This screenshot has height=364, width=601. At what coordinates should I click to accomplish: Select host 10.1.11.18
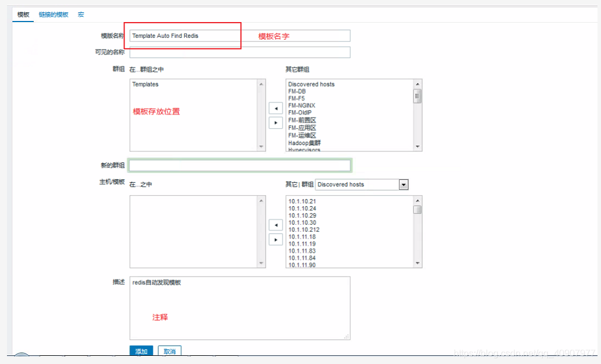tap(302, 237)
